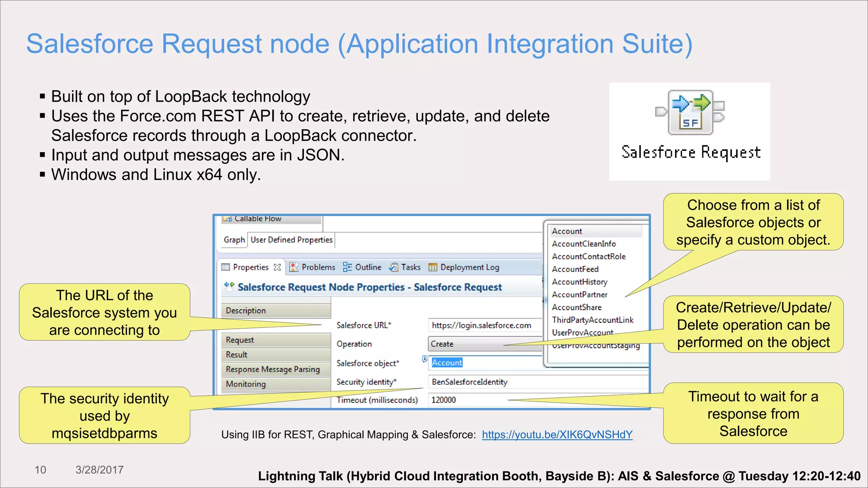
Task: Open the Operation dropdown showing Create
Action: (485, 344)
